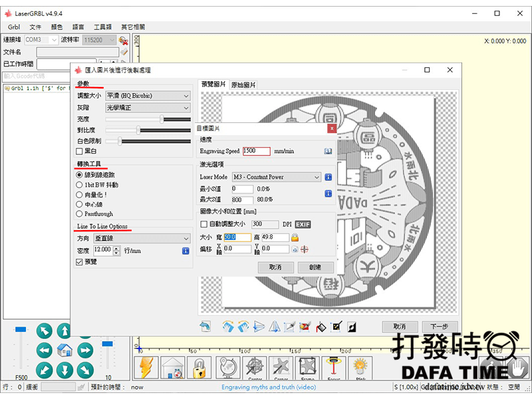Rotate image clockwise with hand icon
This screenshot has width=532, height=399.
[x=228, y=327]
